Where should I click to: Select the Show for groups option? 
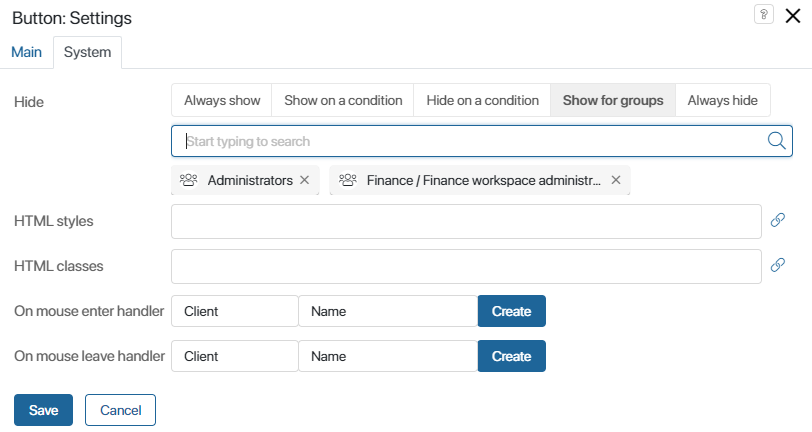[613, 101]
